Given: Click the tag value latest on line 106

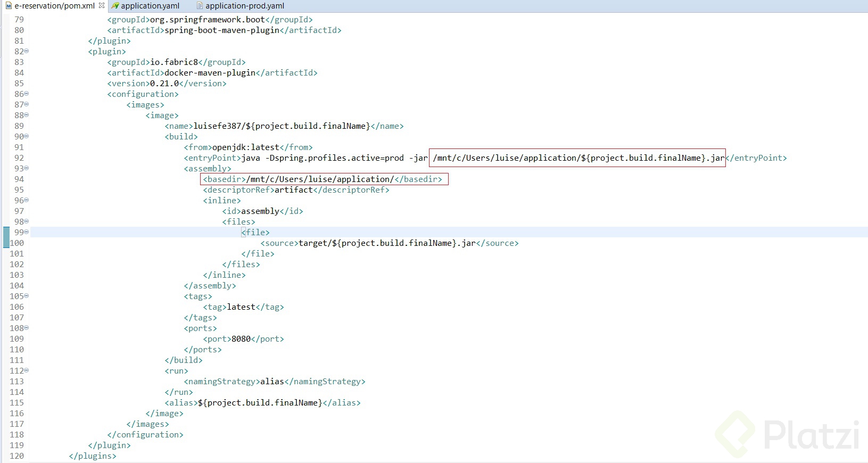Looking at the screenshot, I should click(x=241, y=307).
